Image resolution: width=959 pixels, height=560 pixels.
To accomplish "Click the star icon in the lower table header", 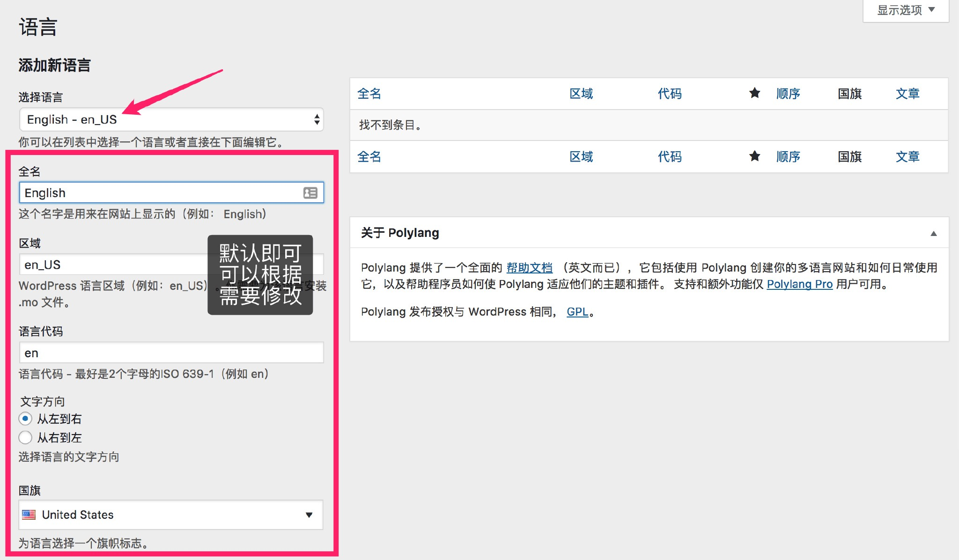I will pos(754,157).
